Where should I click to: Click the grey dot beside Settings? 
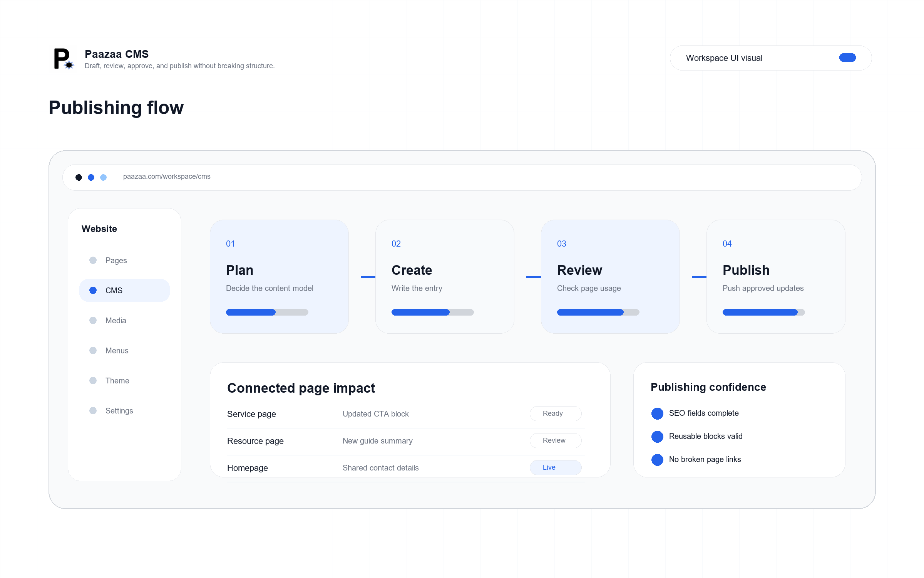pos(93,411)
